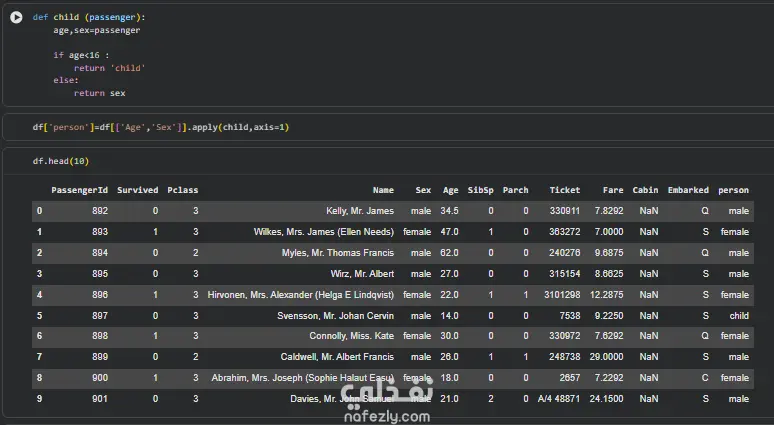Click row index 9 of the dataframe
This screenshot has height=425, width=774.
tap(39, 399)
